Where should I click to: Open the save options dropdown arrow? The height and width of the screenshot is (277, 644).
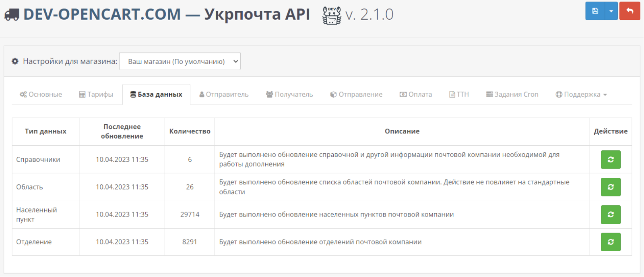(x=611, y=11)
